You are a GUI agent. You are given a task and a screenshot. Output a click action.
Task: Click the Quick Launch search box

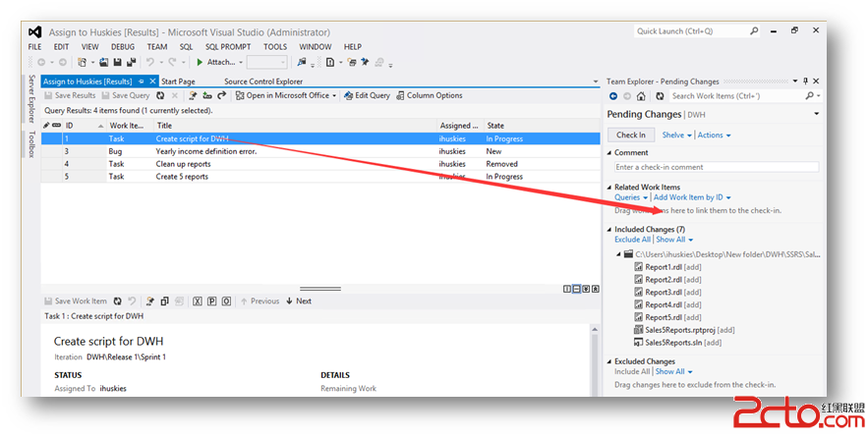coord(696,31)
